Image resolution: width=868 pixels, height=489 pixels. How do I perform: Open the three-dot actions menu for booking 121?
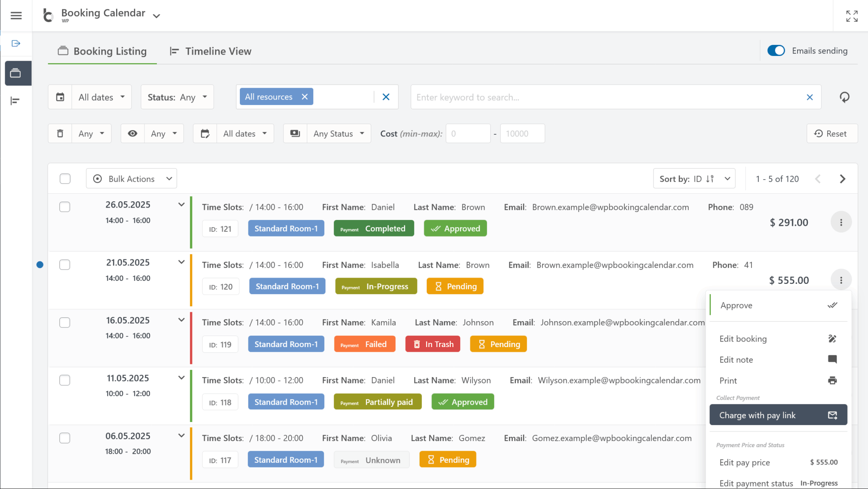tap(841, 222)
